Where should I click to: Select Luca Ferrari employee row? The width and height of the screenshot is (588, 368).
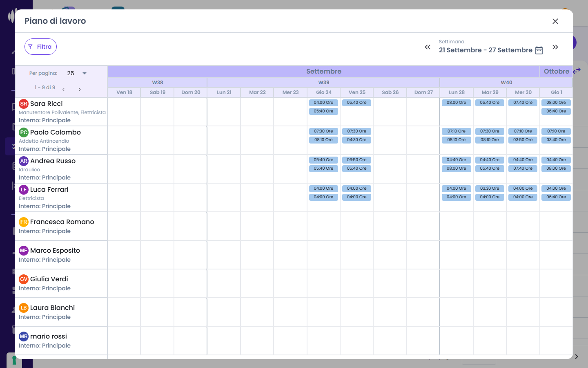[61, 197]
